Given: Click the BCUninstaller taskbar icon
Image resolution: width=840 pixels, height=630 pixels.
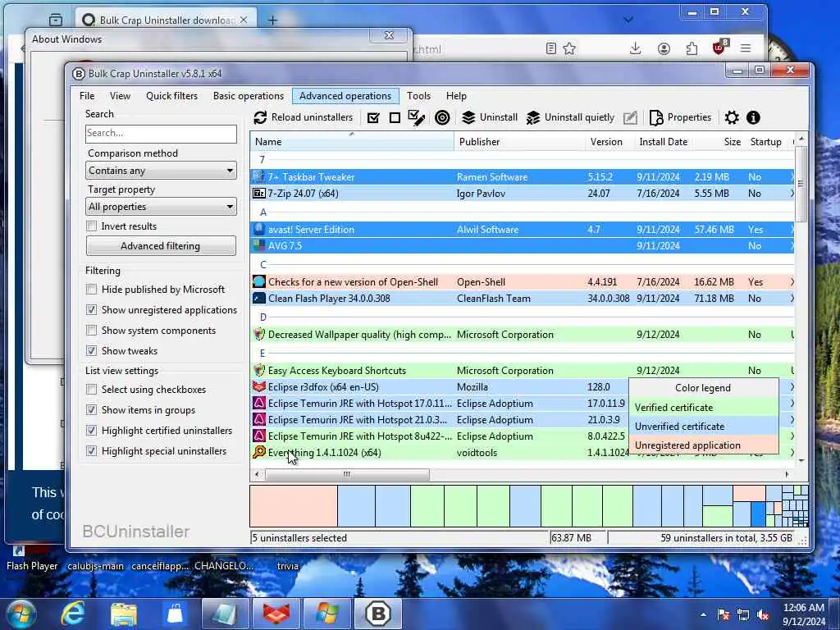Looking at the screenshot, I should (x=377, y=614).
